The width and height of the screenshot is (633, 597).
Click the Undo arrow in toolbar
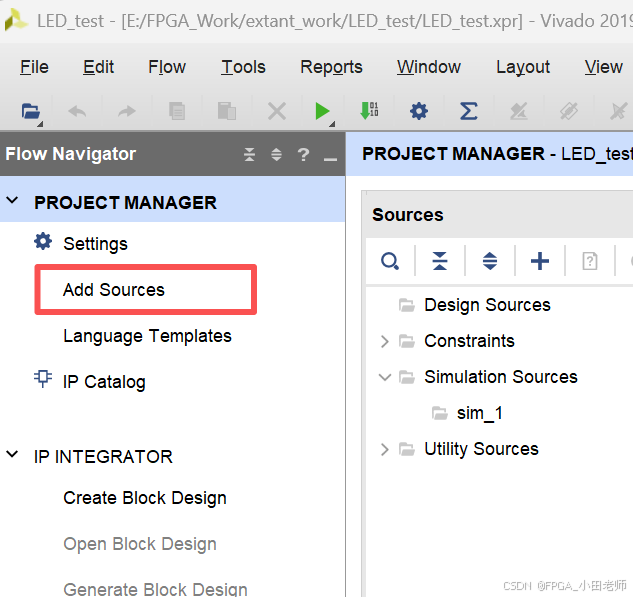(77, 111)
